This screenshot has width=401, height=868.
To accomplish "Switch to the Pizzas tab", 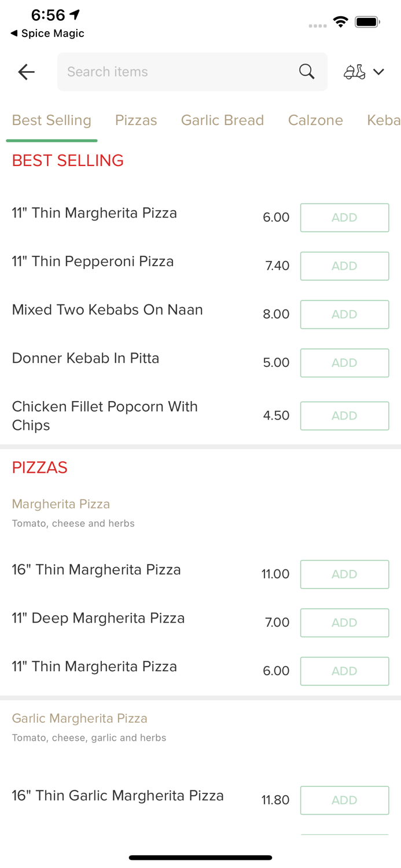I will (136, 120).
